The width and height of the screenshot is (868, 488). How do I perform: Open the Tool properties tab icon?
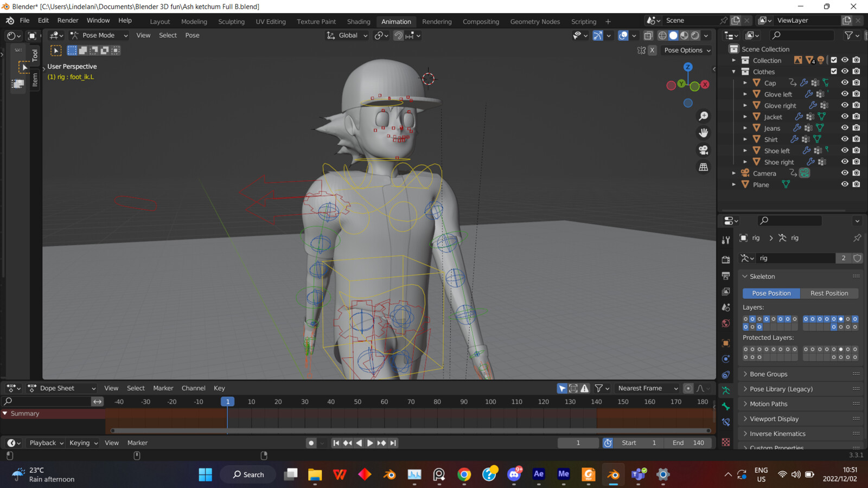[726, 240]
